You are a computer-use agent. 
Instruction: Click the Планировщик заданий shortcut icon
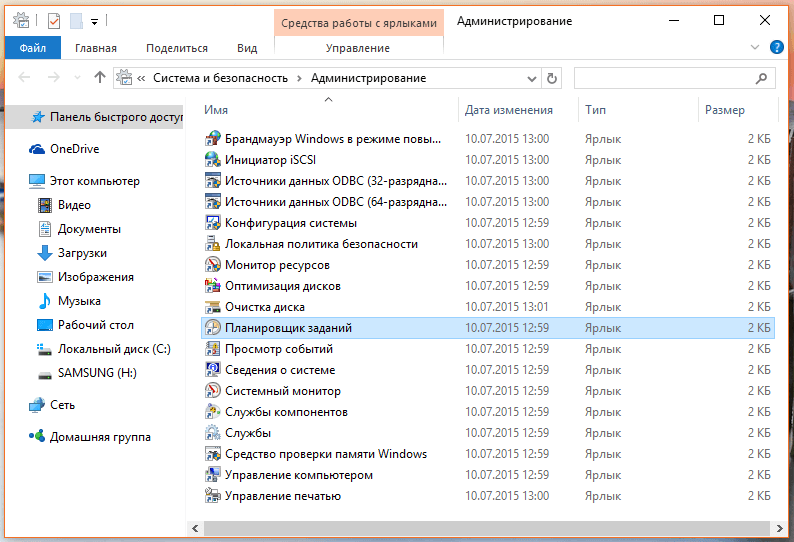pyautogui.click(x=212, y=328)
